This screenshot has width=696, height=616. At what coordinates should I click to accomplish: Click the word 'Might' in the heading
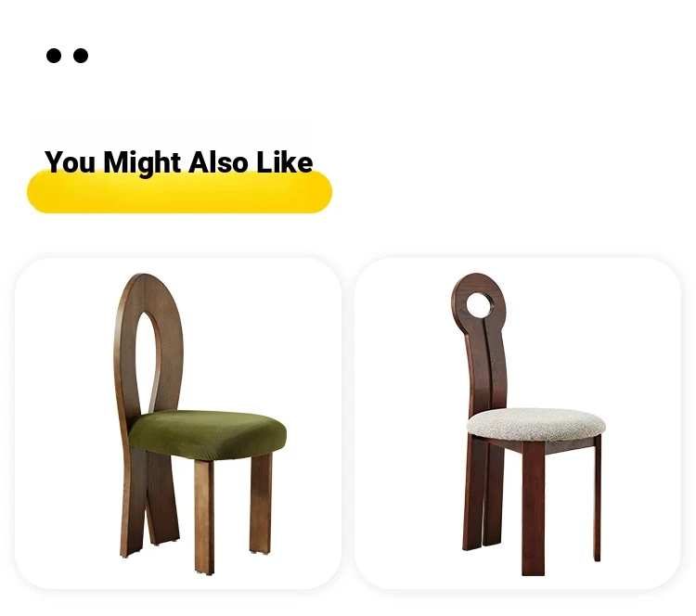(142, 163)
